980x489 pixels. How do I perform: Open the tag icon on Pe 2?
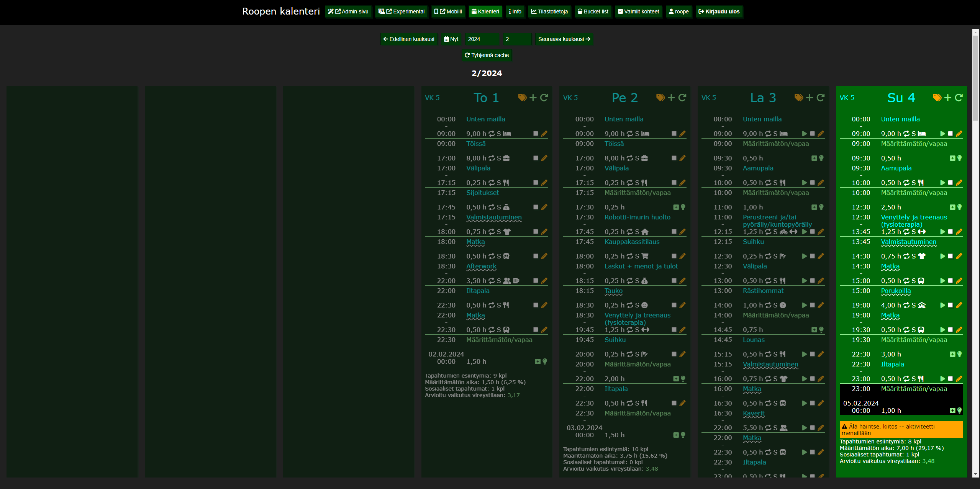point(660,98)
